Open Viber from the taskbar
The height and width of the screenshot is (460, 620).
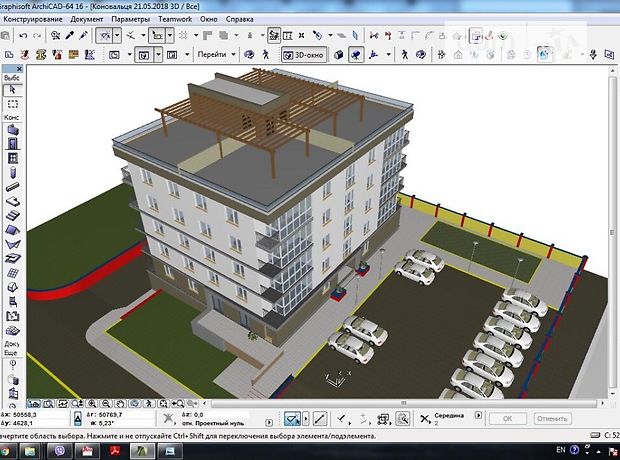click(59, 451)
